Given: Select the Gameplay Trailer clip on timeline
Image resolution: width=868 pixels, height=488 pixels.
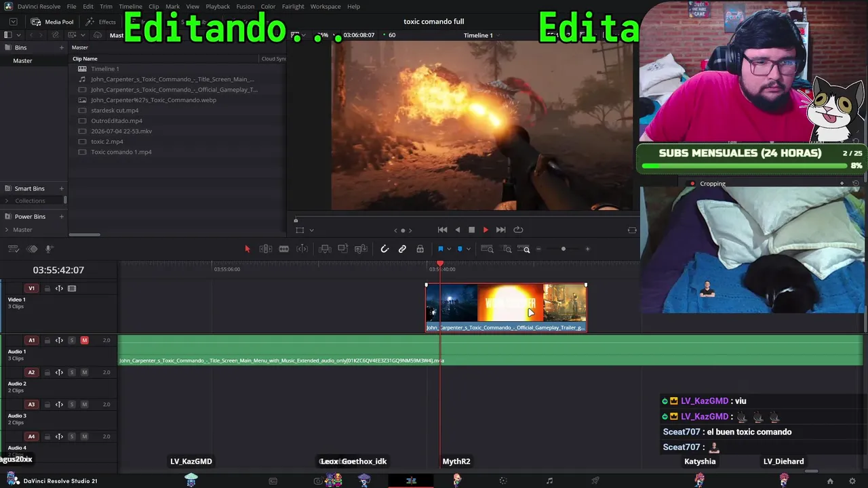Looking at the screenshot, I should [x=506, y=308].
